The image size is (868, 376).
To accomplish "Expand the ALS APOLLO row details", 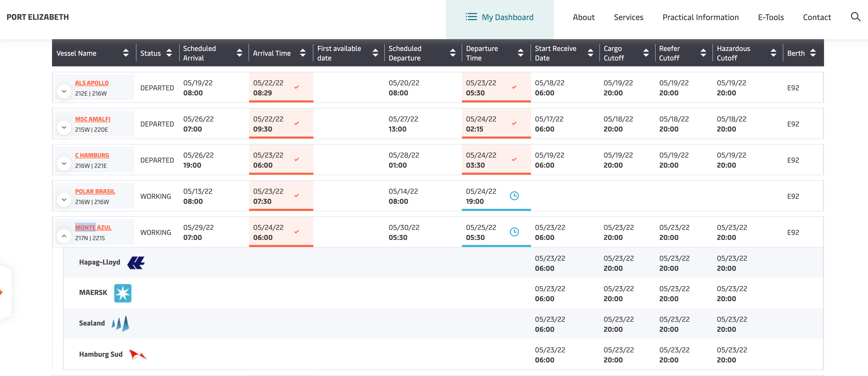I will click(64, 91).
